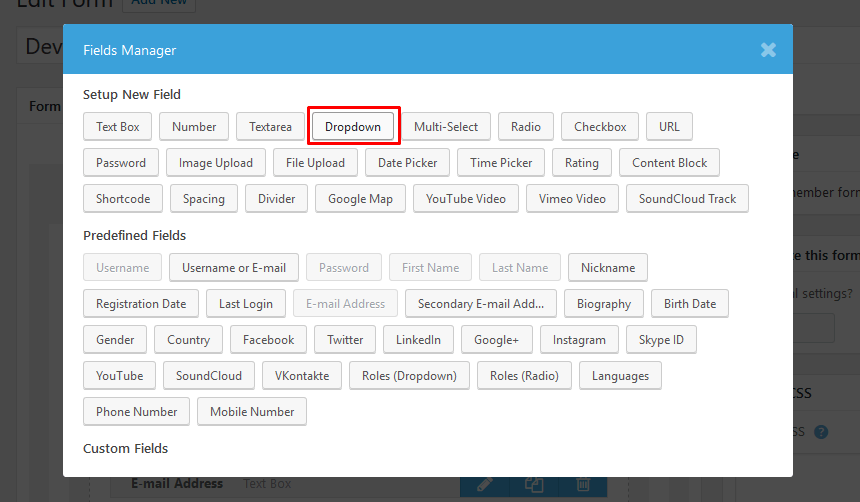
Task: Close the Fields Manager dialog
Action: pos(768,50)
